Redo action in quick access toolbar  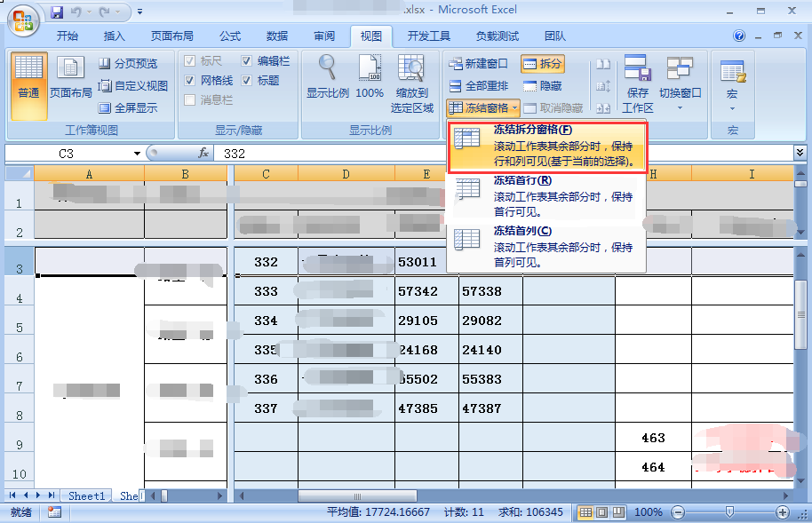[105, 11]
